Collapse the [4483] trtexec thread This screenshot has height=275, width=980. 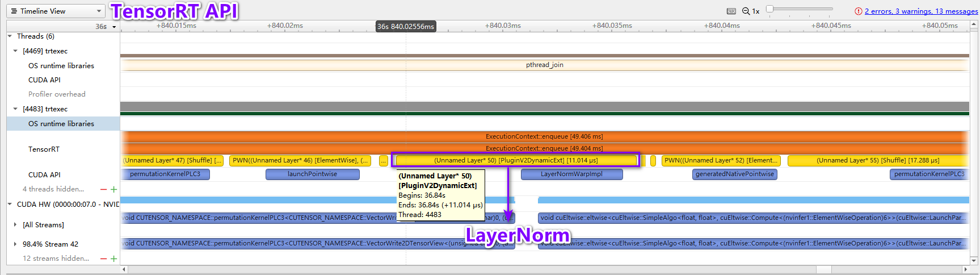point(15,109)
